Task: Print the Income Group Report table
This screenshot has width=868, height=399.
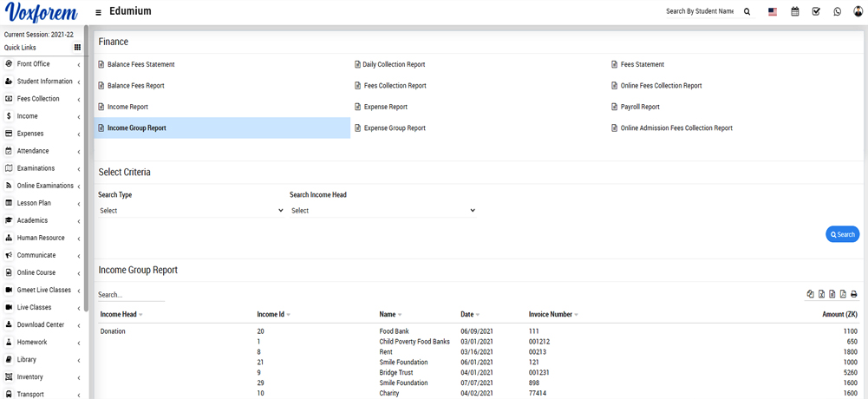Action: pos(853,294)
